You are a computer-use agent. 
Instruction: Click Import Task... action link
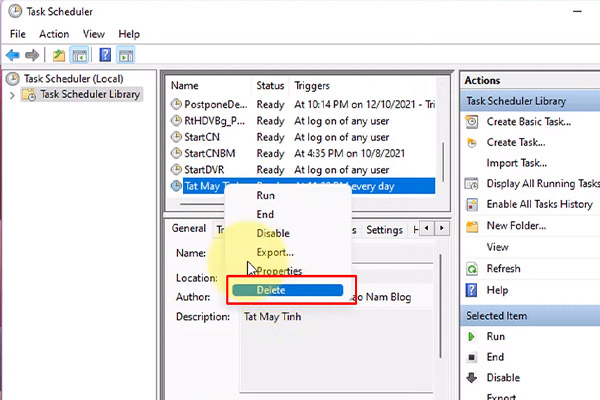pos(517,163)
